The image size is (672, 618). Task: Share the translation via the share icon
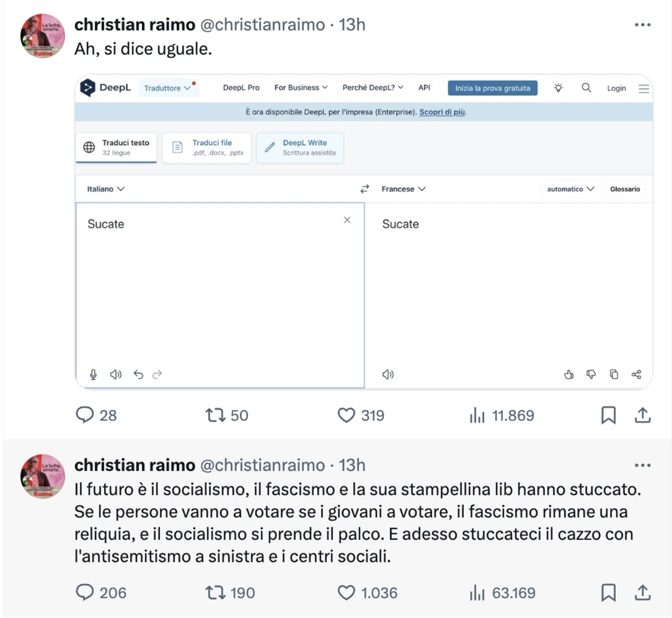(637, 374)
